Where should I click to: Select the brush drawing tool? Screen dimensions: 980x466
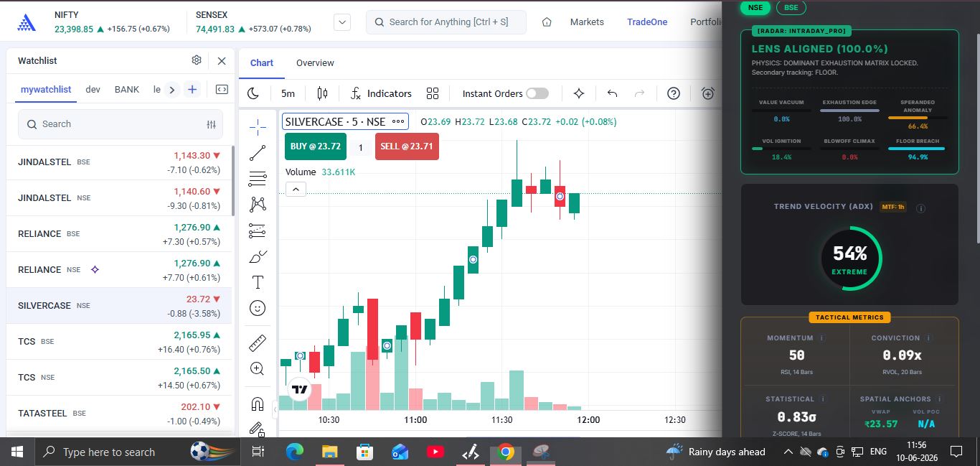tap(258, 256)
